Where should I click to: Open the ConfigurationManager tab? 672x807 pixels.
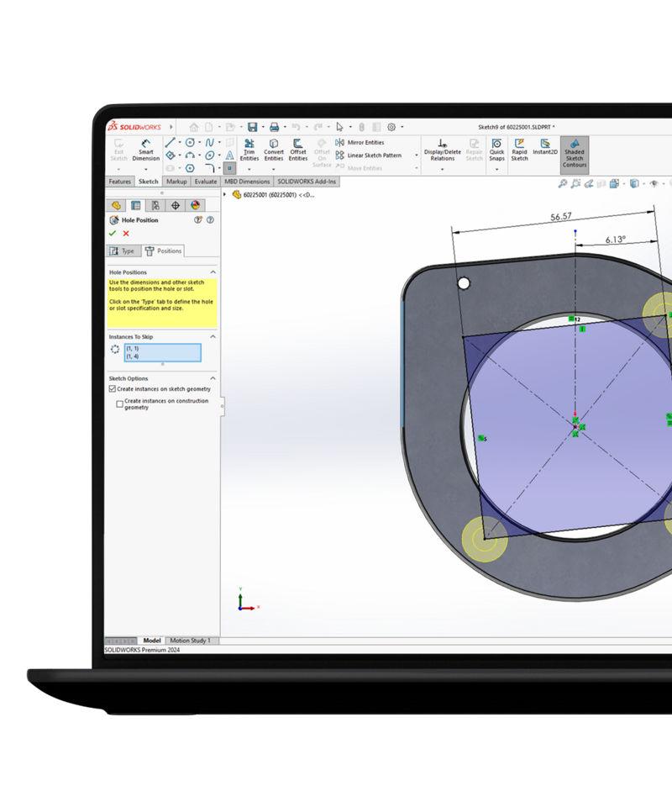click(x=155, y=205)
